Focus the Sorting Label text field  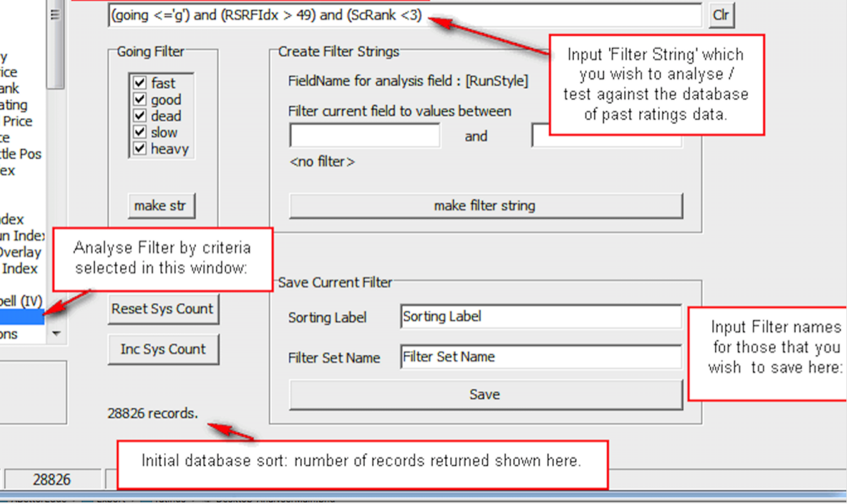540,316
